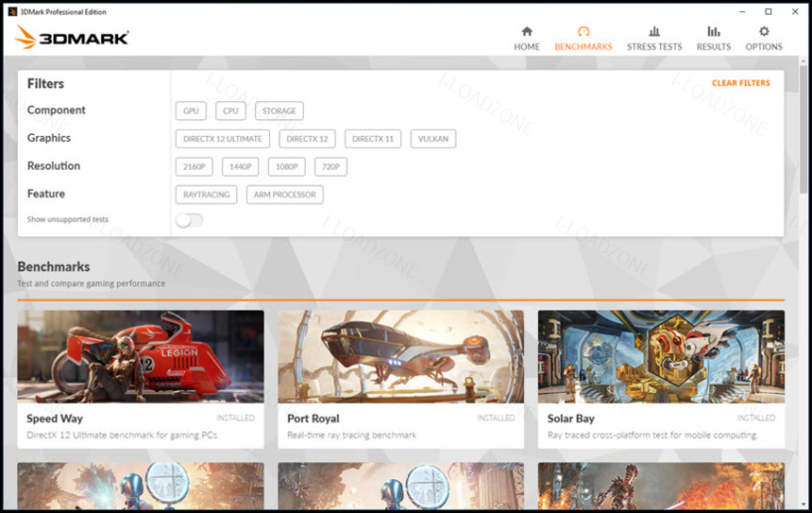Click INSTALLED label on Solar Bay card

[x=756, y=418]
